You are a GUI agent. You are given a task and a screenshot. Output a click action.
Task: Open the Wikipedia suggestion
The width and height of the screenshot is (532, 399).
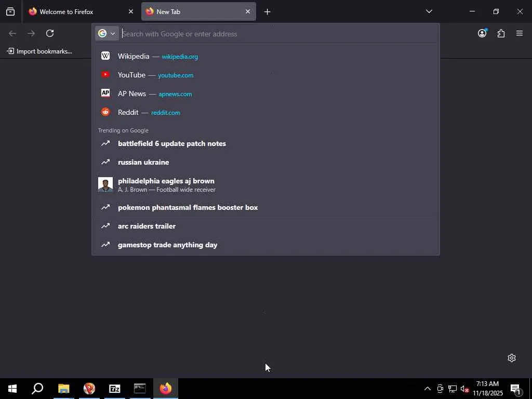coord(265,56)
